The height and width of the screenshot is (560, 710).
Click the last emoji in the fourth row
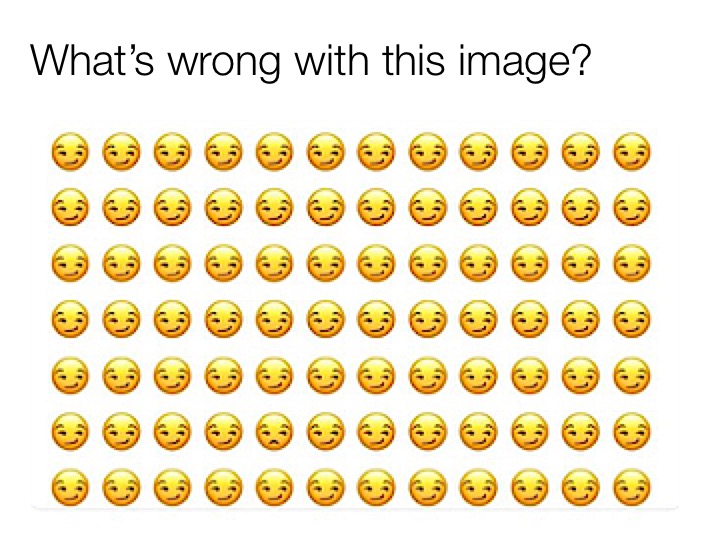click(632, 319)
